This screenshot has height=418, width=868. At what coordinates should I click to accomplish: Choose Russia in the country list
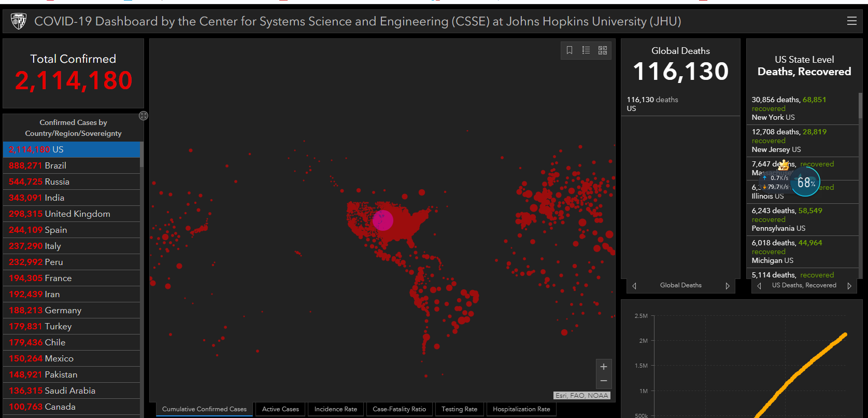(x=72, y=182)
